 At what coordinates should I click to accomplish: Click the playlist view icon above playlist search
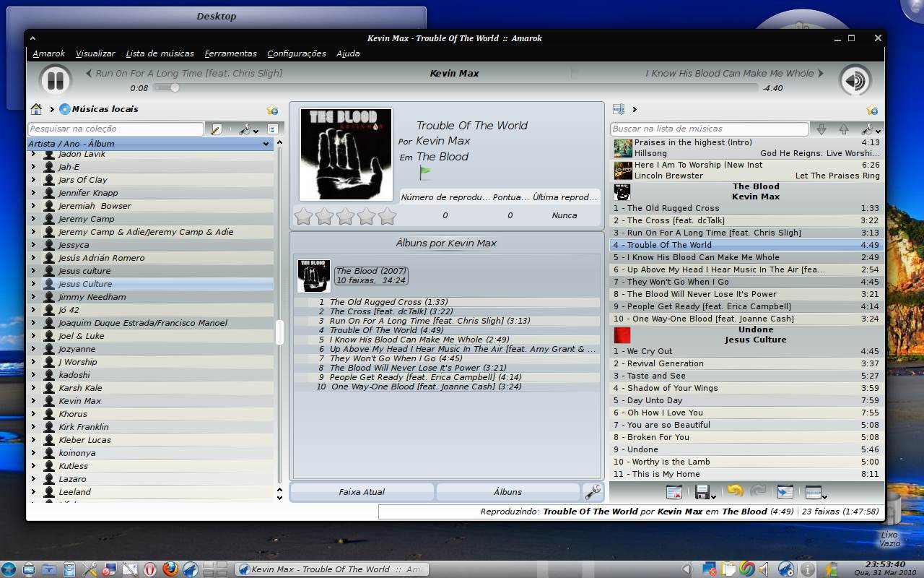(618, 109)
